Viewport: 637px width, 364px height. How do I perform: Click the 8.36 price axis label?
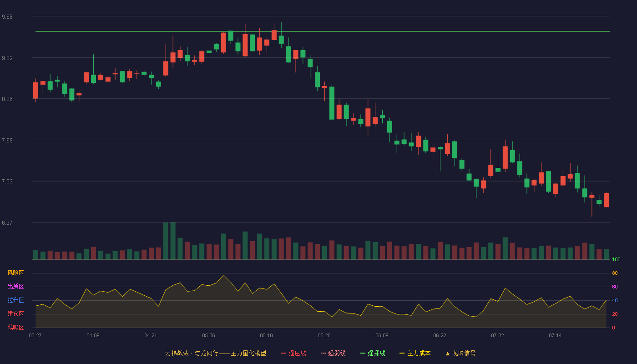click(7, 99)
